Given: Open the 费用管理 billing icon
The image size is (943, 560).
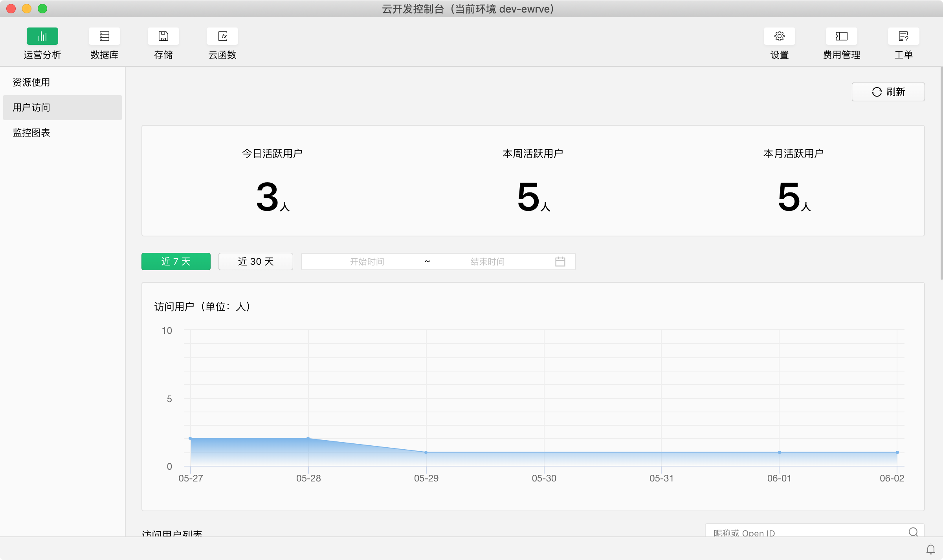Looking at the screenshot, I should pos(841,37).
